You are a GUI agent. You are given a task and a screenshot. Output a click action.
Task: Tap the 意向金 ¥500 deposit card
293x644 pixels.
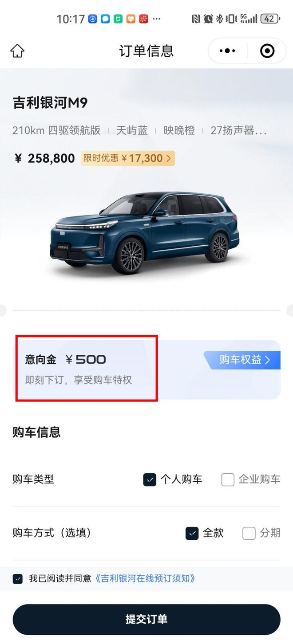click(x=87, y=369)
